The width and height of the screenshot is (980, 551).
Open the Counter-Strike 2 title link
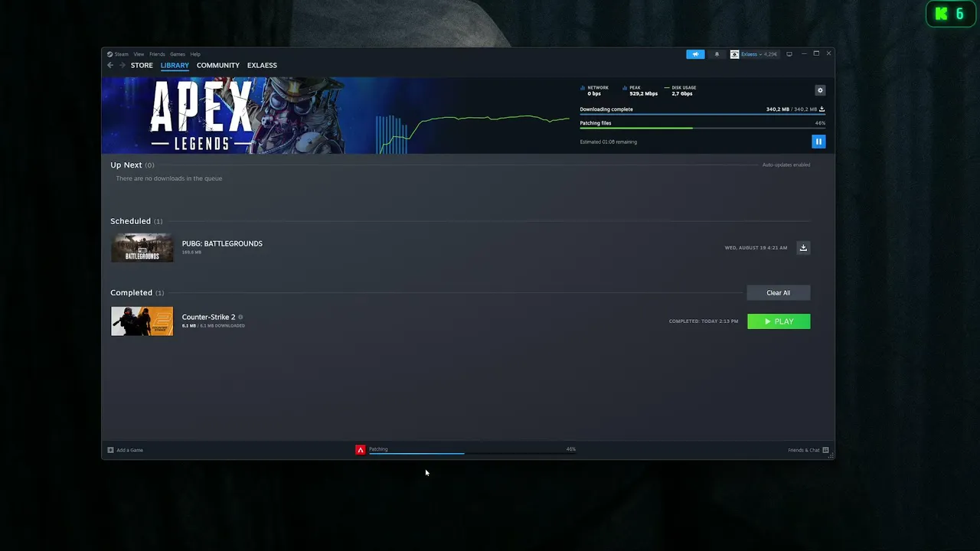tap(208, 317)
